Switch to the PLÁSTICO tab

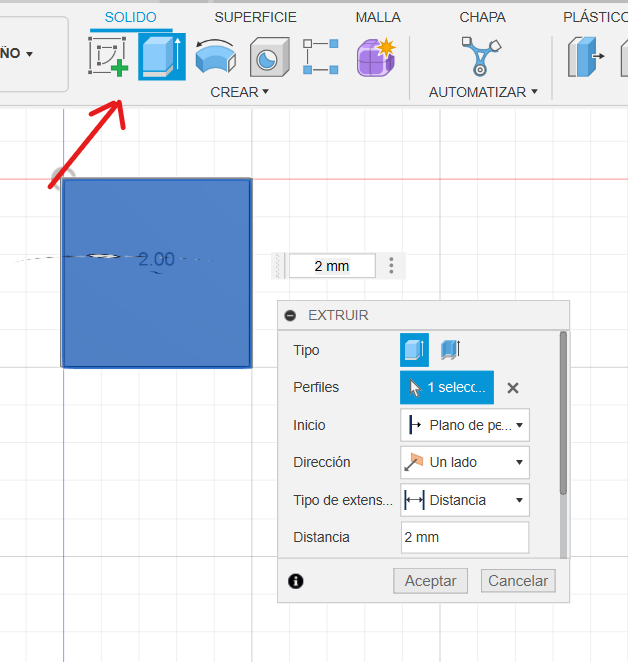coord(595,17)
